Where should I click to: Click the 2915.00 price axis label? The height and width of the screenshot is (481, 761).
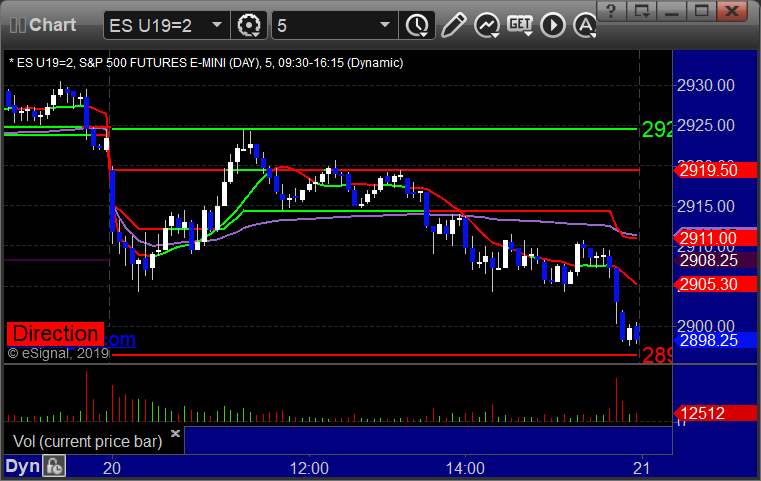click(x=706, y=206)
